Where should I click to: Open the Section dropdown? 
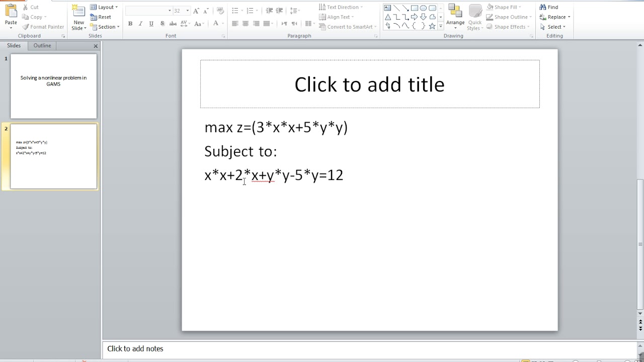tap(105, 27)
